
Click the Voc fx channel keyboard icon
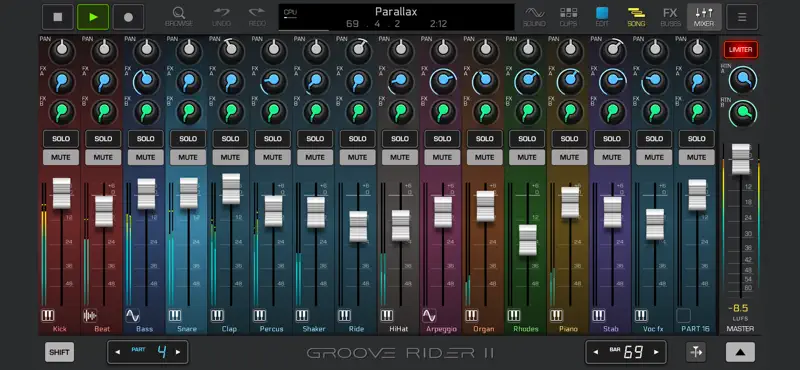[x=641, y=315]
